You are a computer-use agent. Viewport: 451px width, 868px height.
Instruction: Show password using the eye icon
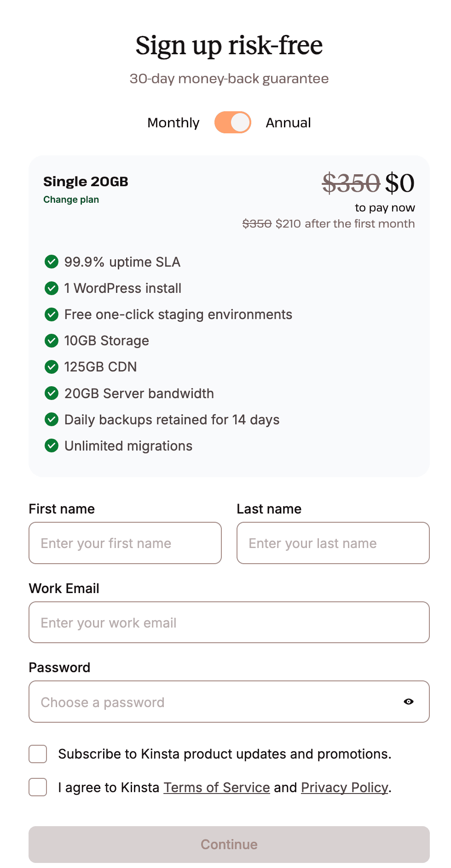coord(409,702)
